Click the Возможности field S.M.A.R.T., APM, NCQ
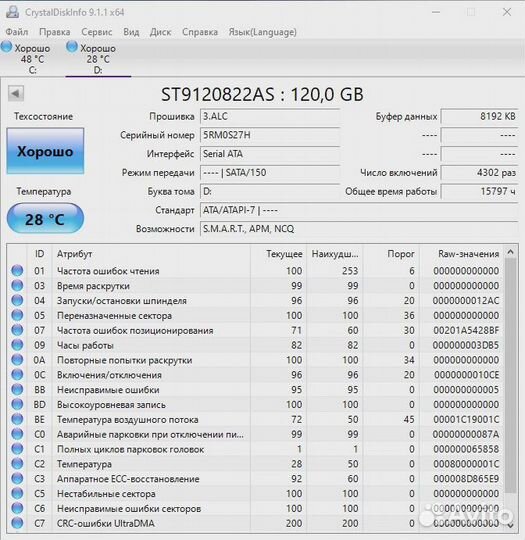525x540 pixels. (x=359, y=229)
